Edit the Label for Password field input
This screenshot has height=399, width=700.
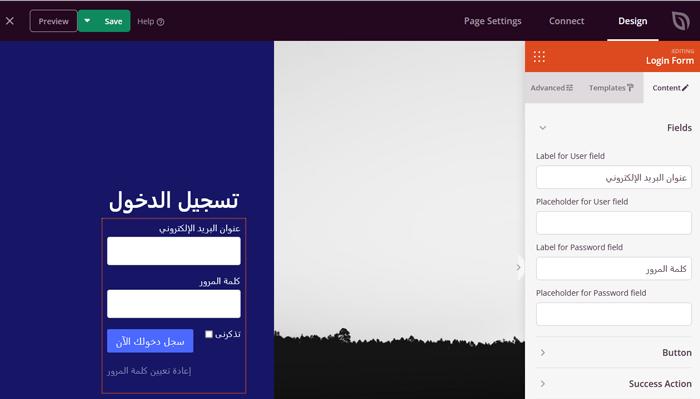[x=614, y=268]
